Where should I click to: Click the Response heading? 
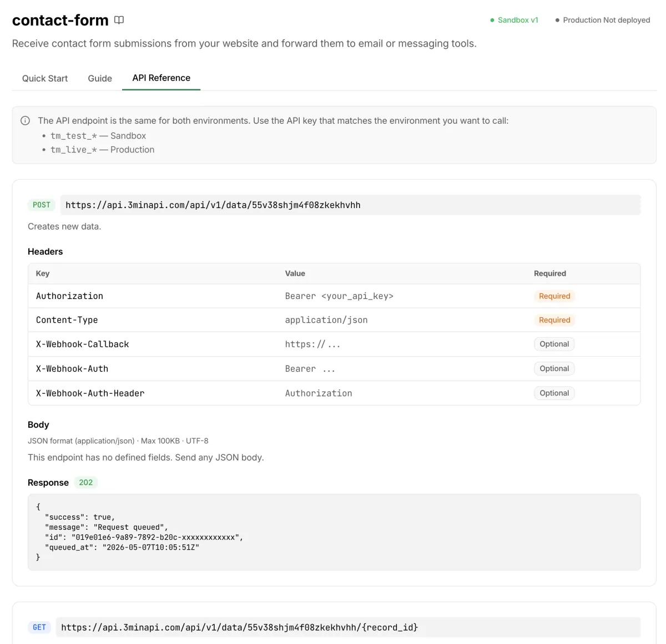click(x=48, y=483)
